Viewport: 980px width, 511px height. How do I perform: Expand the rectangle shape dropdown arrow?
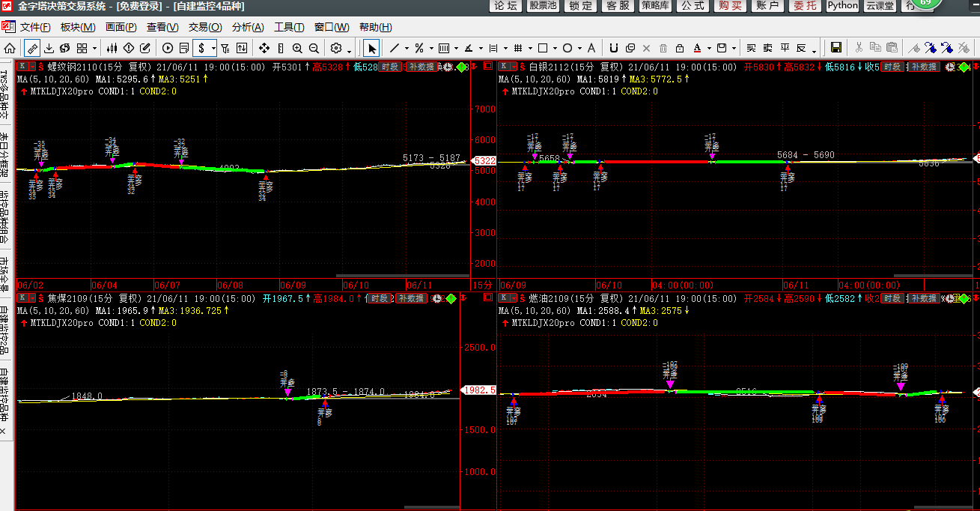pos(555,49)
